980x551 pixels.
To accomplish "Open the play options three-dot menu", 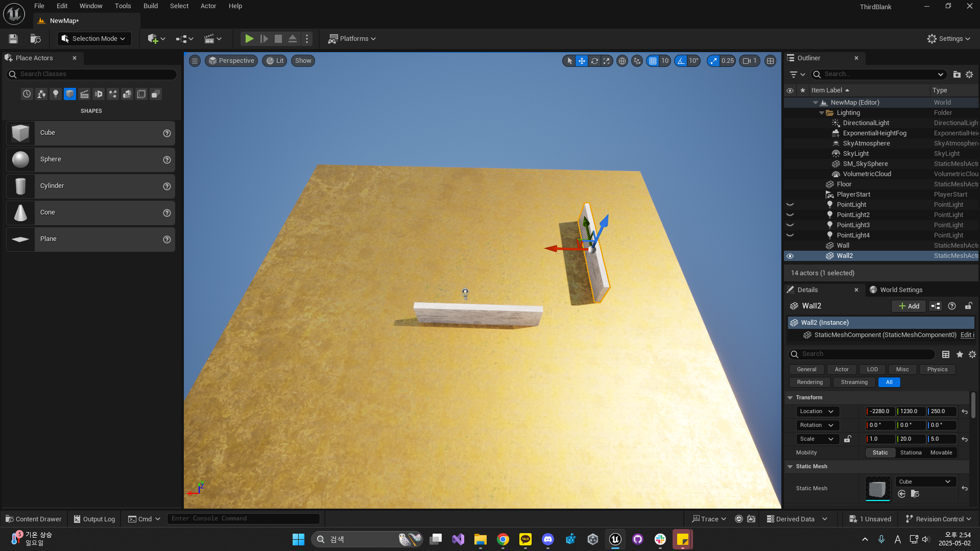I will 307,39.
